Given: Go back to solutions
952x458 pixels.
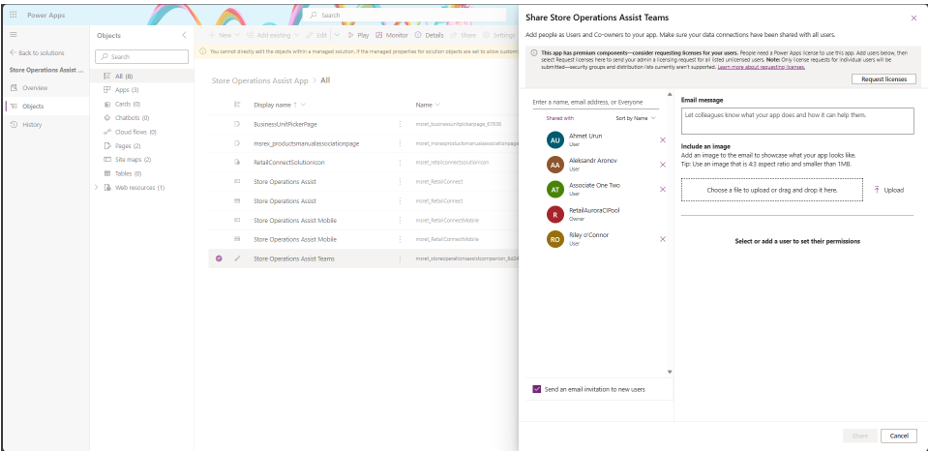Looking at the screenshot, I should point(37,53).
